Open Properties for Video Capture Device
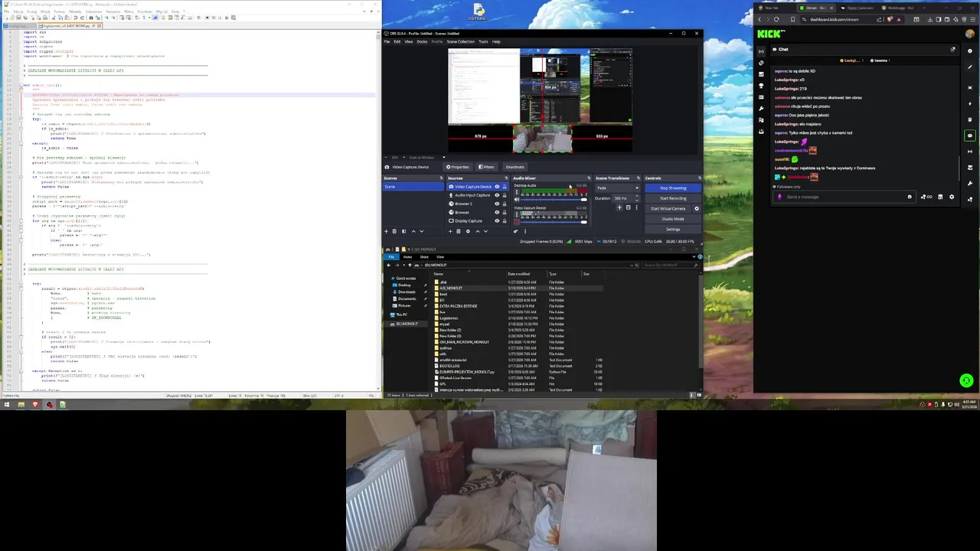Viewport: 980px width, 551px height. 458,167
